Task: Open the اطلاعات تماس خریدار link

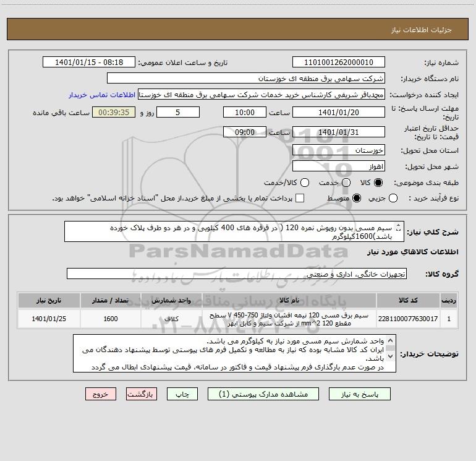Action: (x=102, y=95)
